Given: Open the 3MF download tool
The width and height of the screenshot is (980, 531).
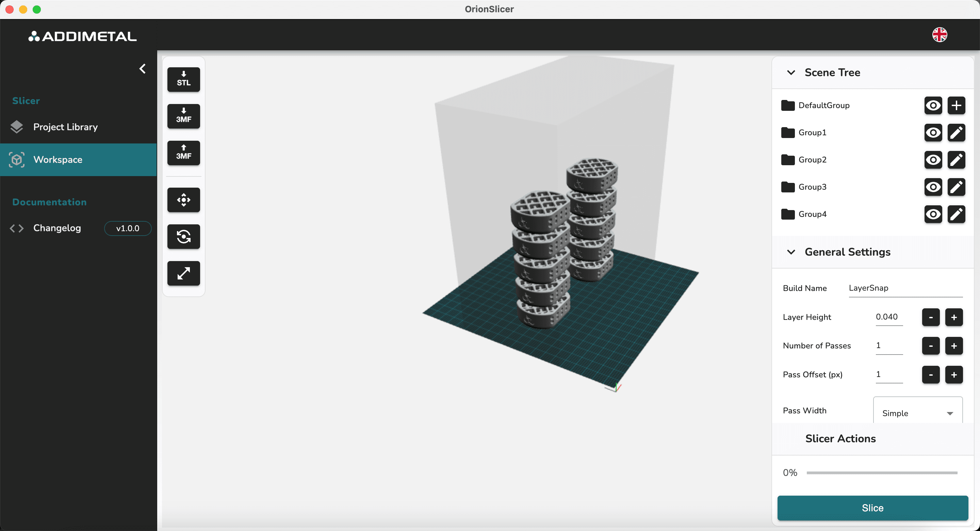Looking at the screenshot, I should pos(183,116).
